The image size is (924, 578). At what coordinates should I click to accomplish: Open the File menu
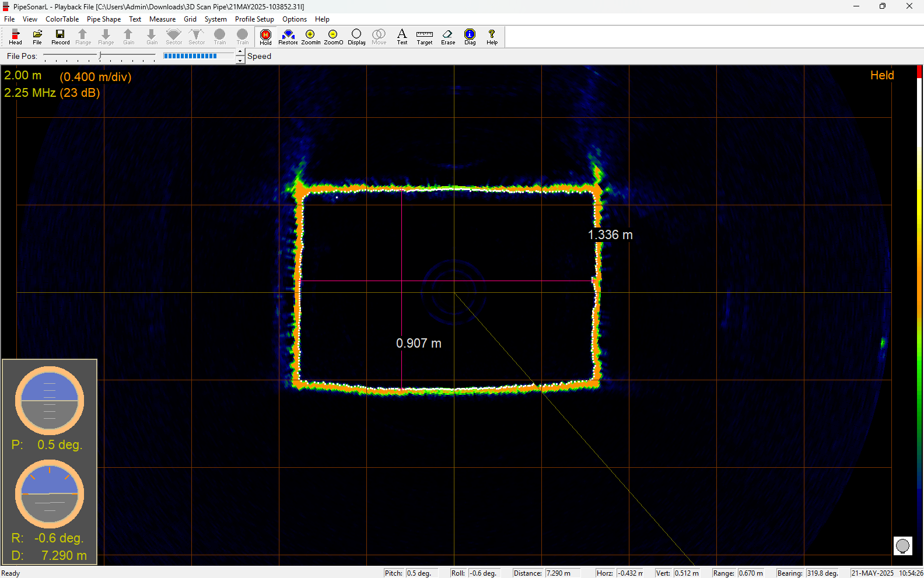pos(9,19)
